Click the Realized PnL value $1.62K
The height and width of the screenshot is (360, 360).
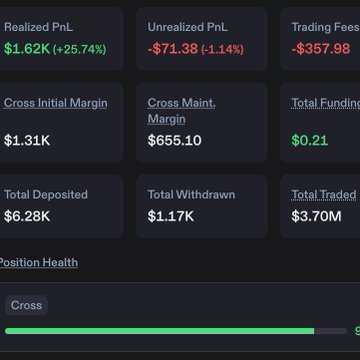pos(27,49)
